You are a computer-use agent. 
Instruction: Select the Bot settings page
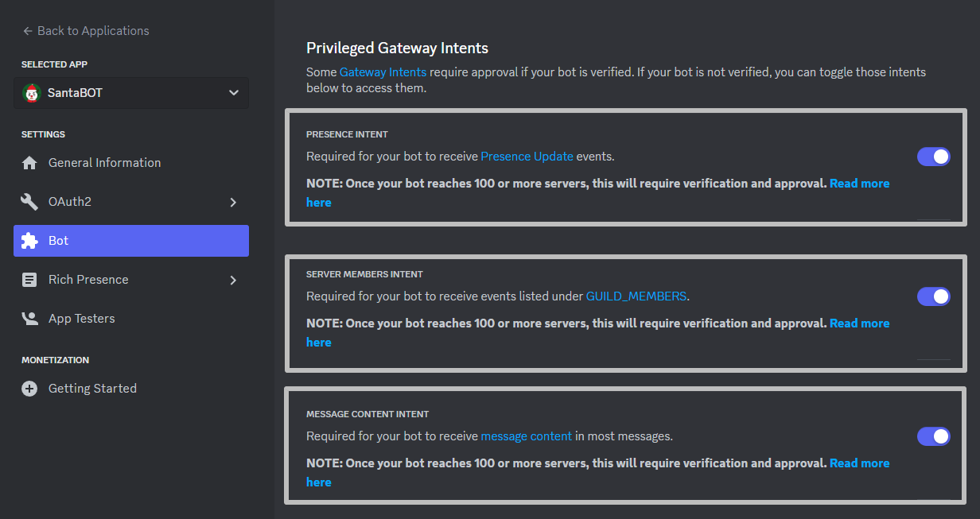click(131, 241)
